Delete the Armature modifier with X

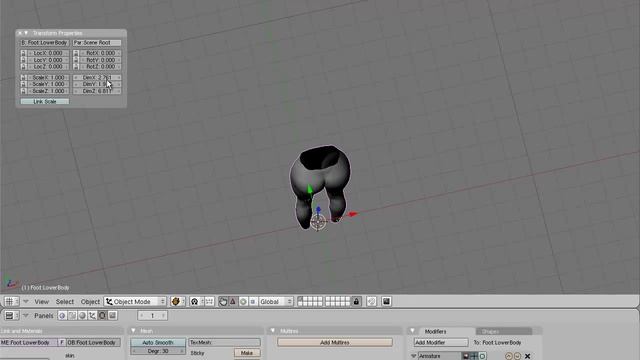[527, 356]
